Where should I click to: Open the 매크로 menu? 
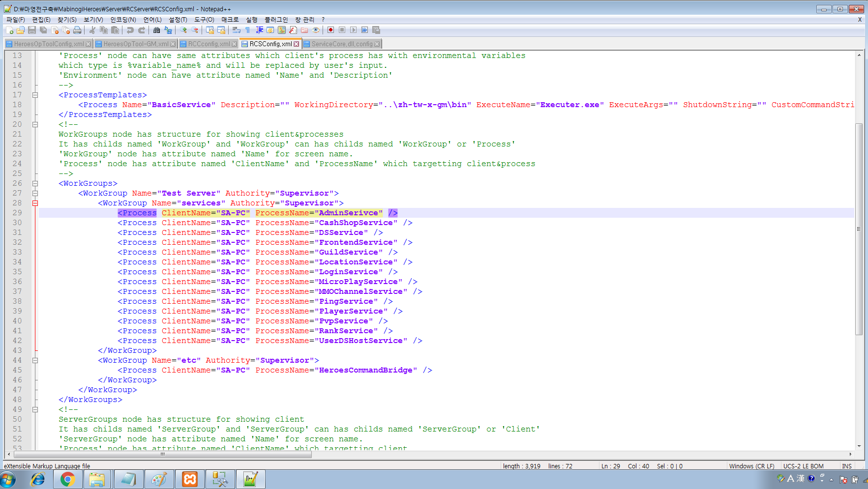[230, 20]
